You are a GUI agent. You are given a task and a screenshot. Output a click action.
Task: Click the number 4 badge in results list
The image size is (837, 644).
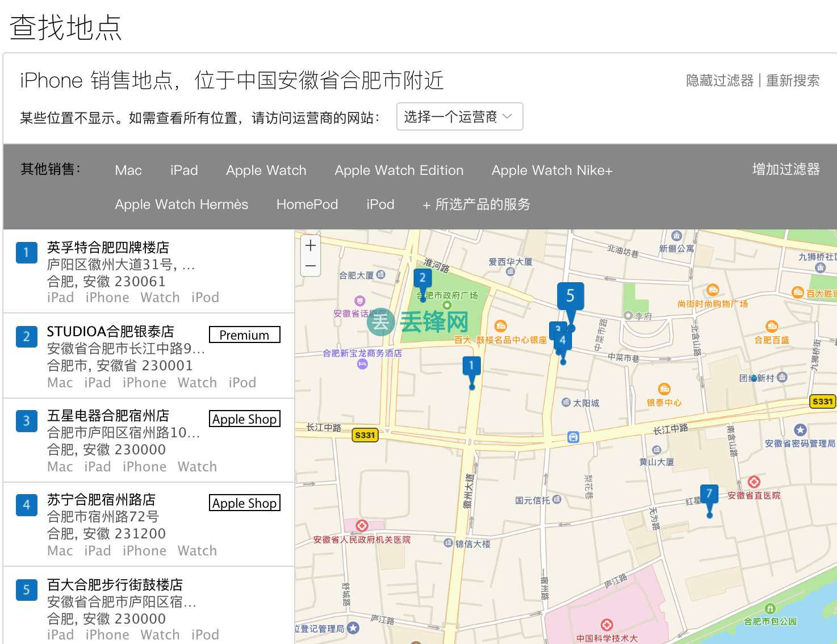[26, 505]
